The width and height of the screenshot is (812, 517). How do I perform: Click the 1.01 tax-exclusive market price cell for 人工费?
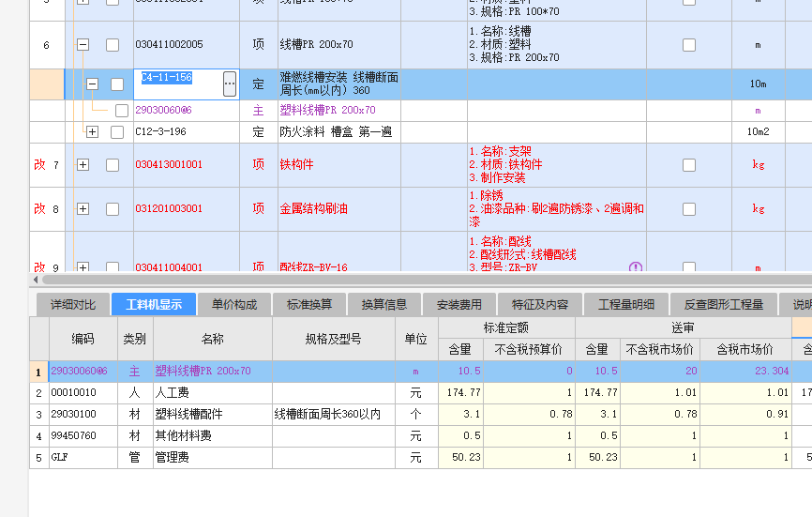pyautogui.click(x=660, y=392)
